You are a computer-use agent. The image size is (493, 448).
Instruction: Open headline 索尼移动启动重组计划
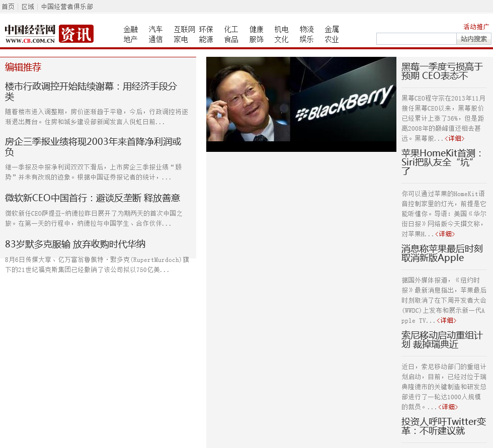(x=442, y=339)
